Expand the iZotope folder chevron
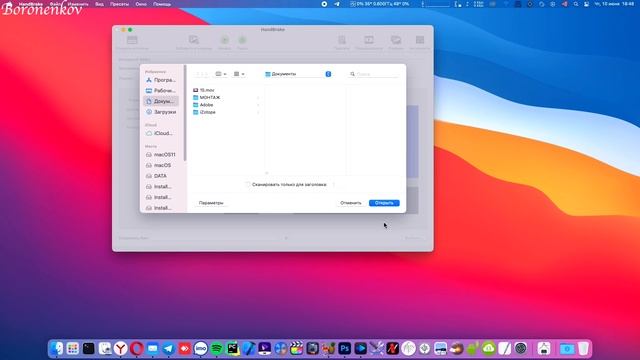640x360 pixels. click(258, 112)
